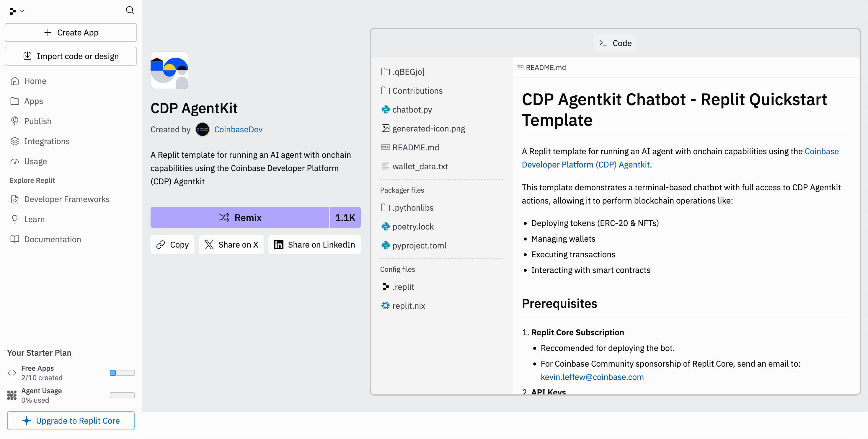Select the Code tab
Screen dimensions: 868x439
point(615,43)
